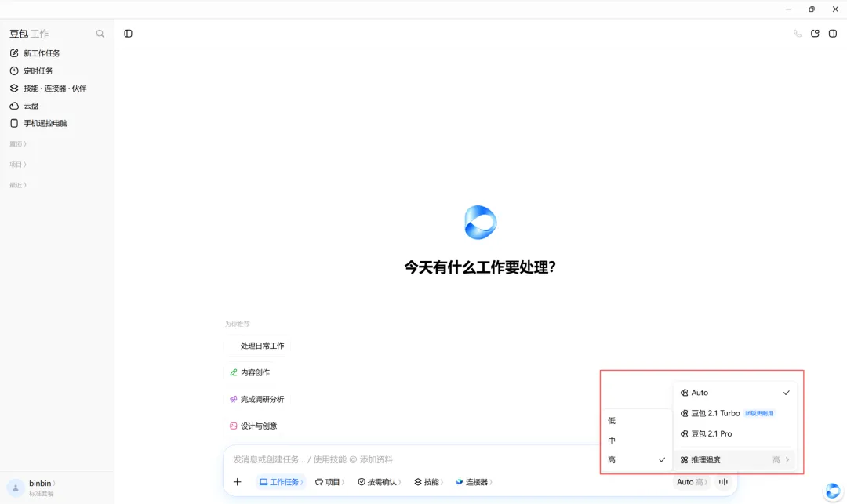
Task: Click the cloud icon beside 云盘
Action: pos(14,106)
